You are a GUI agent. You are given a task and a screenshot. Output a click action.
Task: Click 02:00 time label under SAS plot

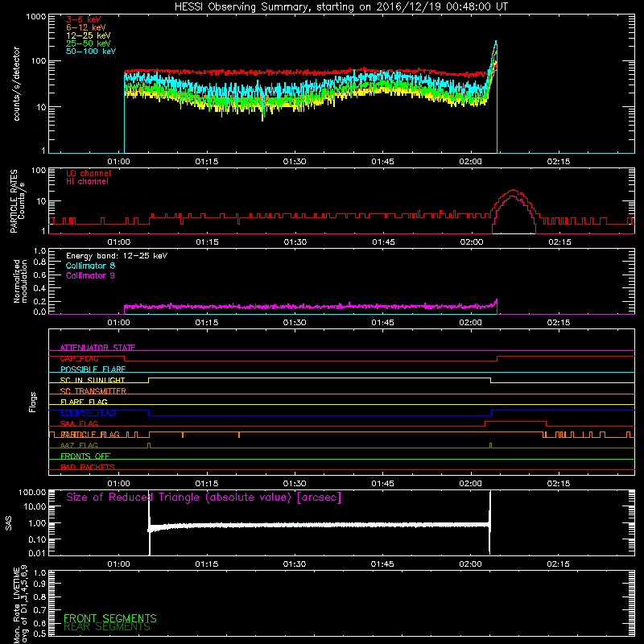471,564
